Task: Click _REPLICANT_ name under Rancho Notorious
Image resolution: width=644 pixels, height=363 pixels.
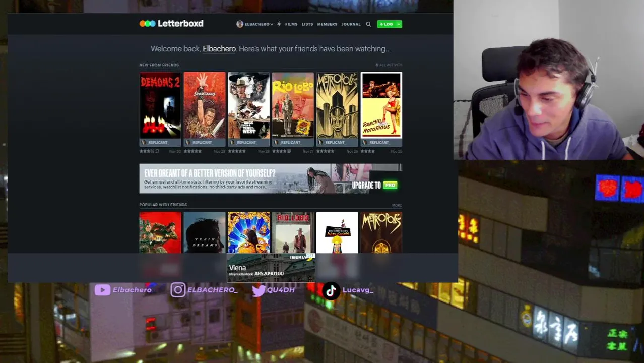Action: pyautogui.click(x=379, y=142)
